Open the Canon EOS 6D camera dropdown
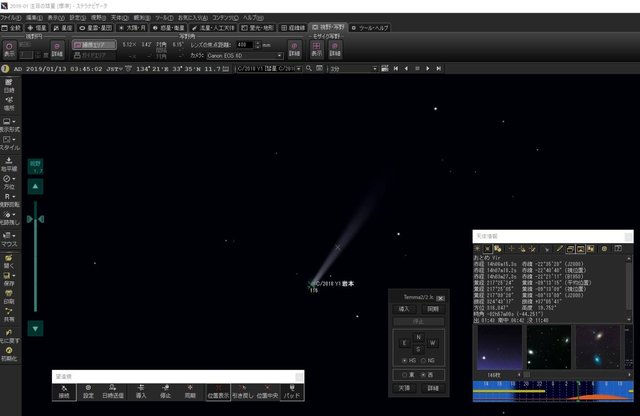The width and height of the screenshot is (640, 416). (x=245, y=56)
